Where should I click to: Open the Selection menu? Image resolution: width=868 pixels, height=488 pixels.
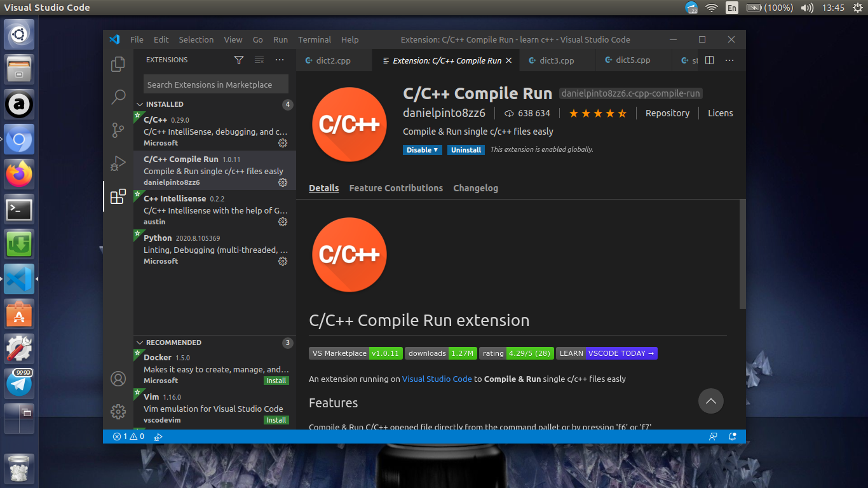[x=196, y=39]
